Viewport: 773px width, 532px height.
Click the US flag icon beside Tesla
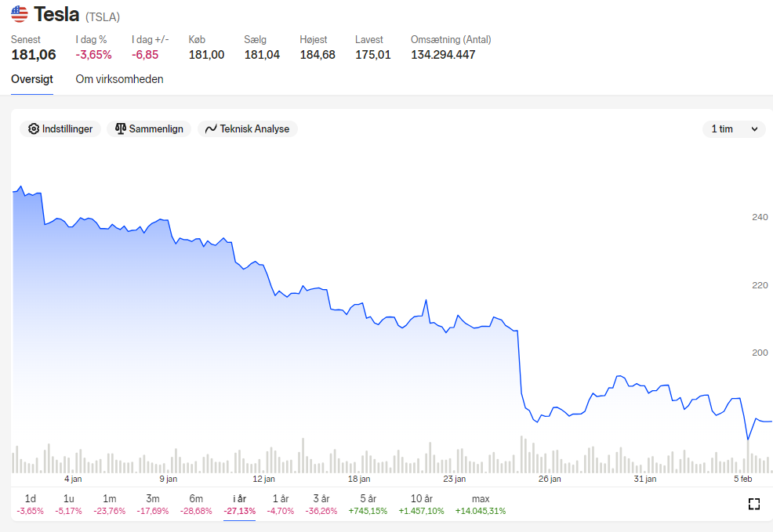pyautogui.click(x=20, y=14)
